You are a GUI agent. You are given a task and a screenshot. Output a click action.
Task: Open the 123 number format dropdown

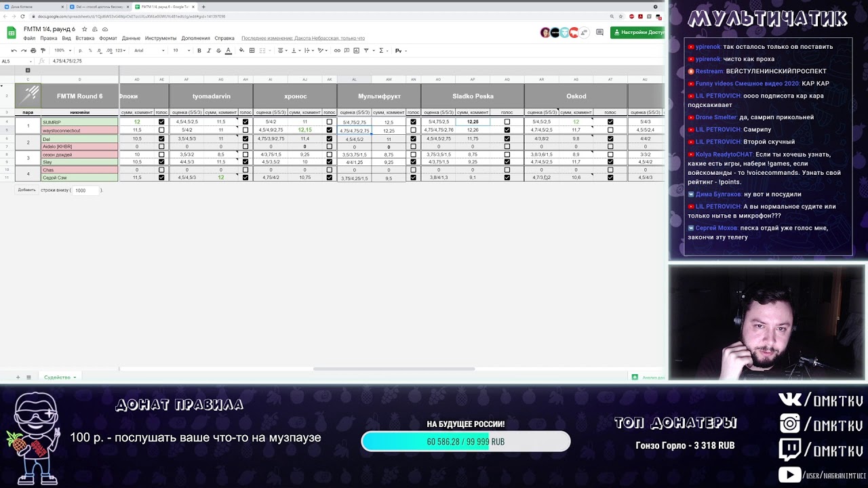pos(120,50)
